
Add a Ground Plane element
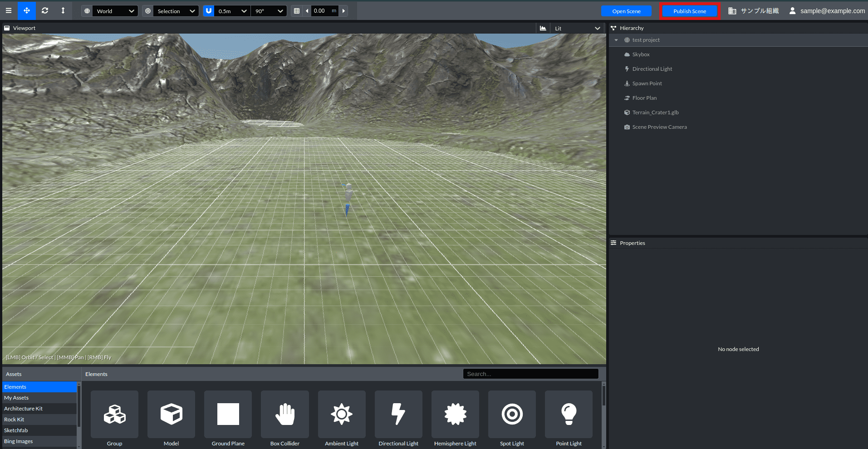click(228, 414)
